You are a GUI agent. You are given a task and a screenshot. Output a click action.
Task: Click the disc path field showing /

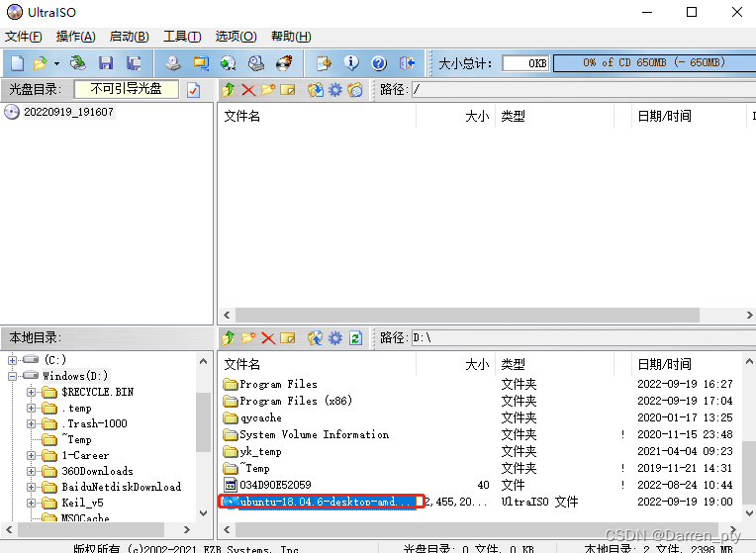click(584, 90)
